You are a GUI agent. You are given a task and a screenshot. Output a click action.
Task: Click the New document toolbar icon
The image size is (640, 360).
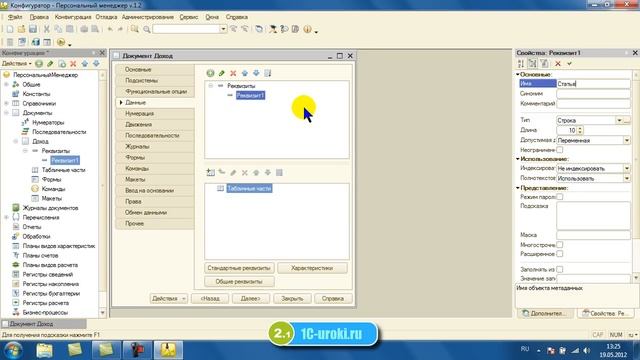coord(10,29)
